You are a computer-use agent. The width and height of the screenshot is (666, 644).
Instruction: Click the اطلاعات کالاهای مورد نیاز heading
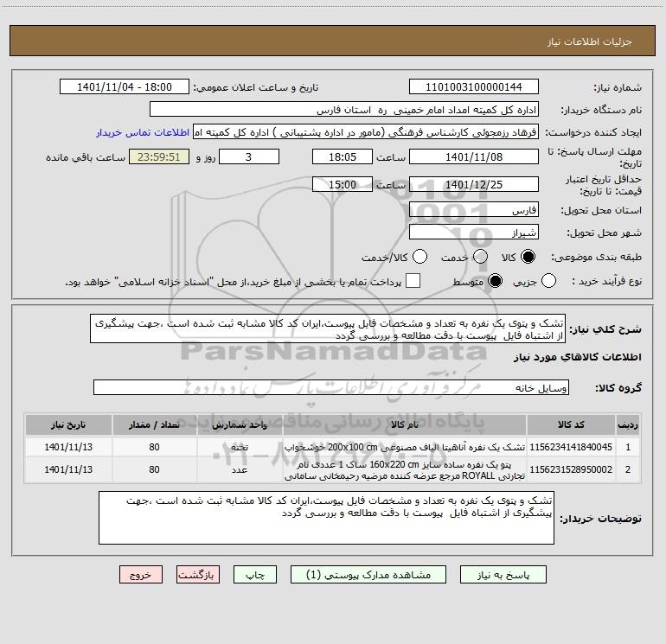click(x=578, y=357)
